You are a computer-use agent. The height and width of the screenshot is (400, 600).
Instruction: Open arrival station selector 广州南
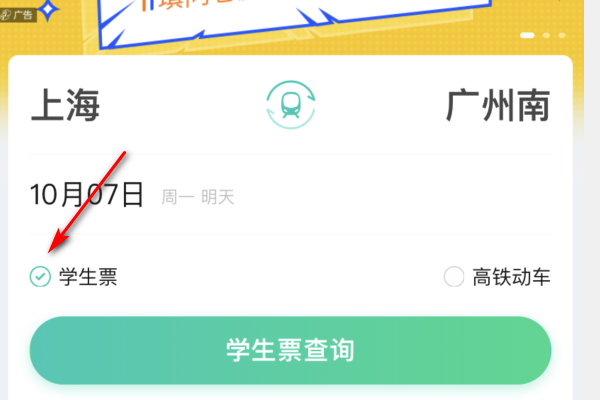tap(498, 105)
